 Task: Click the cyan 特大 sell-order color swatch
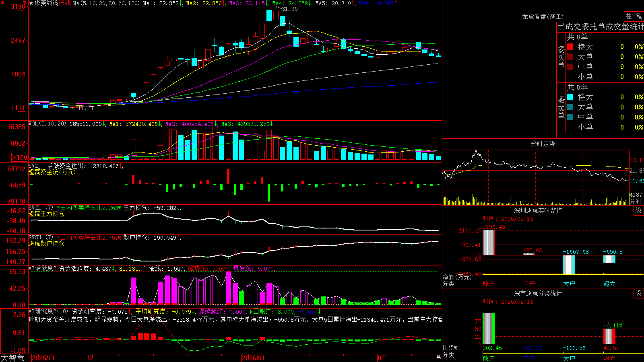570,97
